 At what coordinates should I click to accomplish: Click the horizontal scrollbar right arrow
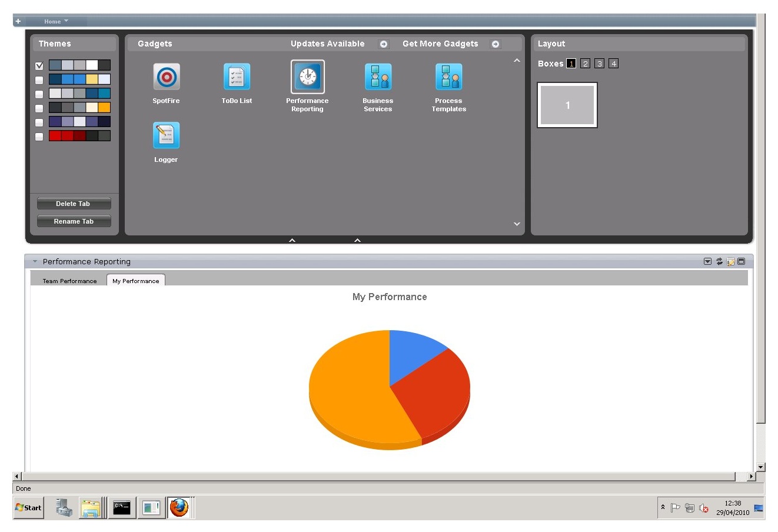pos(752,476)
